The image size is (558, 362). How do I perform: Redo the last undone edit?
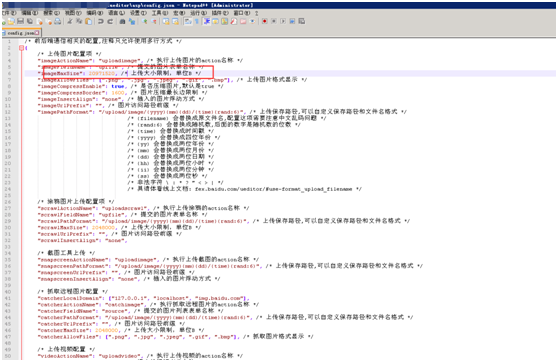pos(110,21)
